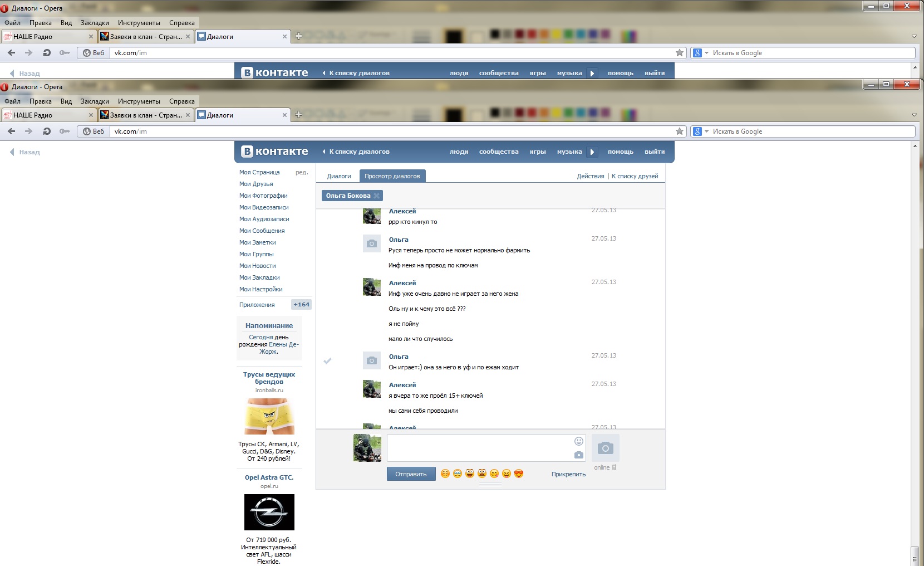
Task: Reload page in the front Opera window
Action: pyautogui.click(x=47, y=131)
